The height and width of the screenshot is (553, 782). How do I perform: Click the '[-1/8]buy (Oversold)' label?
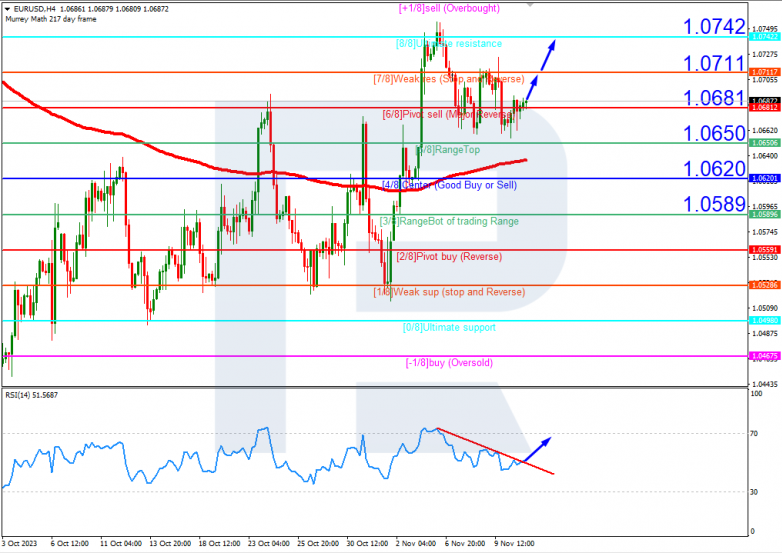449,363
